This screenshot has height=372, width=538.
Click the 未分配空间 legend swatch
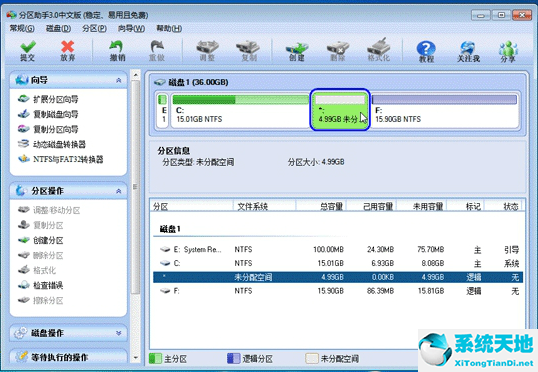pyautogui.click(x=312, y=358)
